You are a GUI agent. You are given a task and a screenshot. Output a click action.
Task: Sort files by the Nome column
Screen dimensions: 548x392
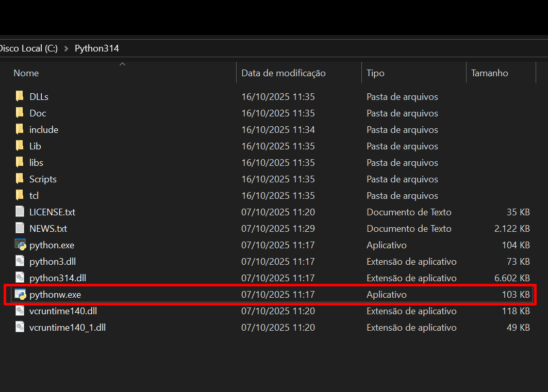(x=26, y=73)
